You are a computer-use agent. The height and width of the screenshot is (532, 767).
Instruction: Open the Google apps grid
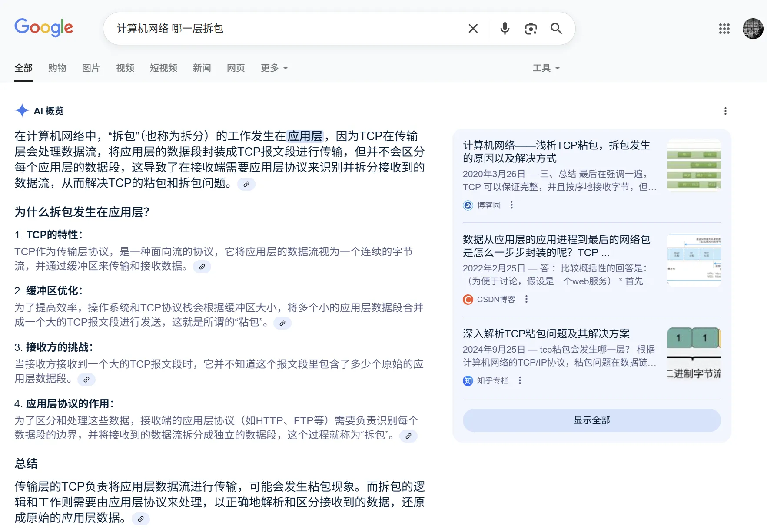click(x=724, y=29)
